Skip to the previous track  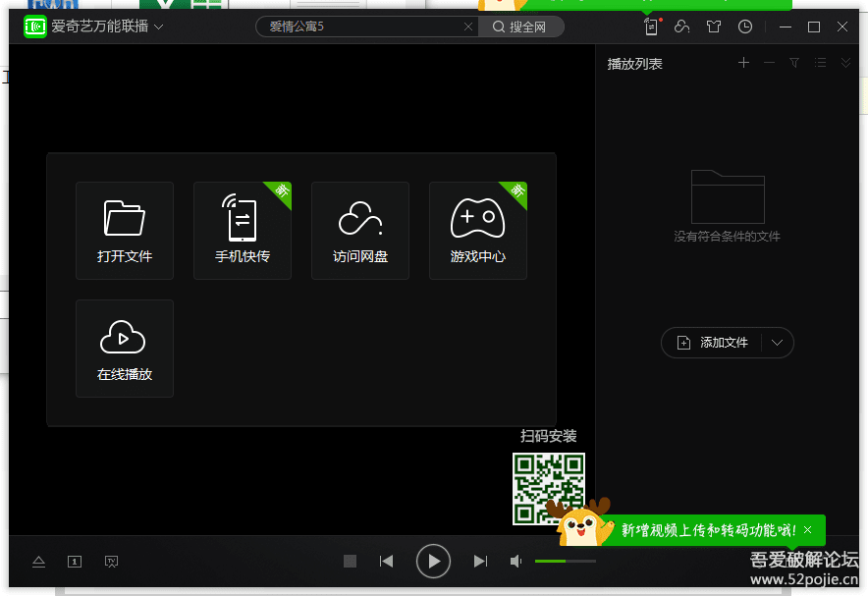coord(387,561)
